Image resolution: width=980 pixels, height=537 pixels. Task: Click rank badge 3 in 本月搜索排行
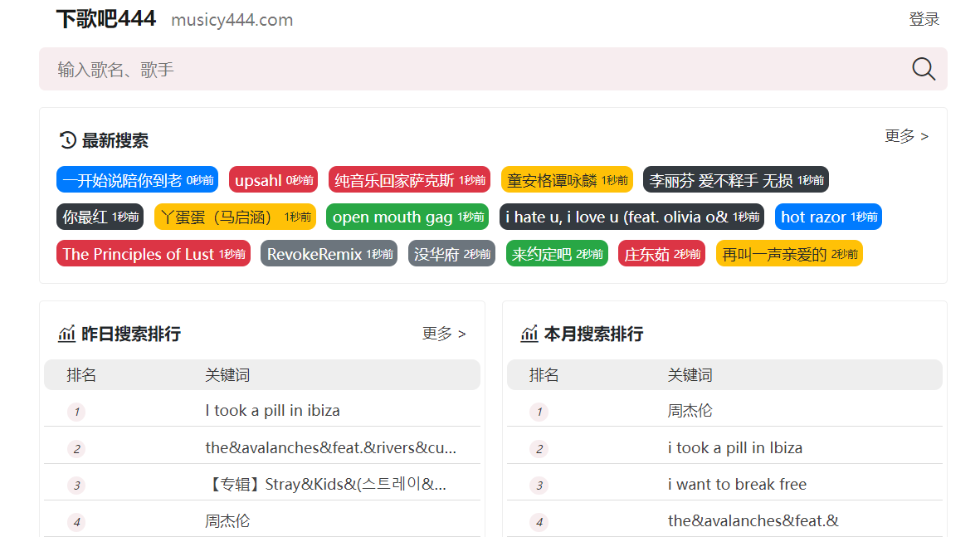click(x=539, y=486)
